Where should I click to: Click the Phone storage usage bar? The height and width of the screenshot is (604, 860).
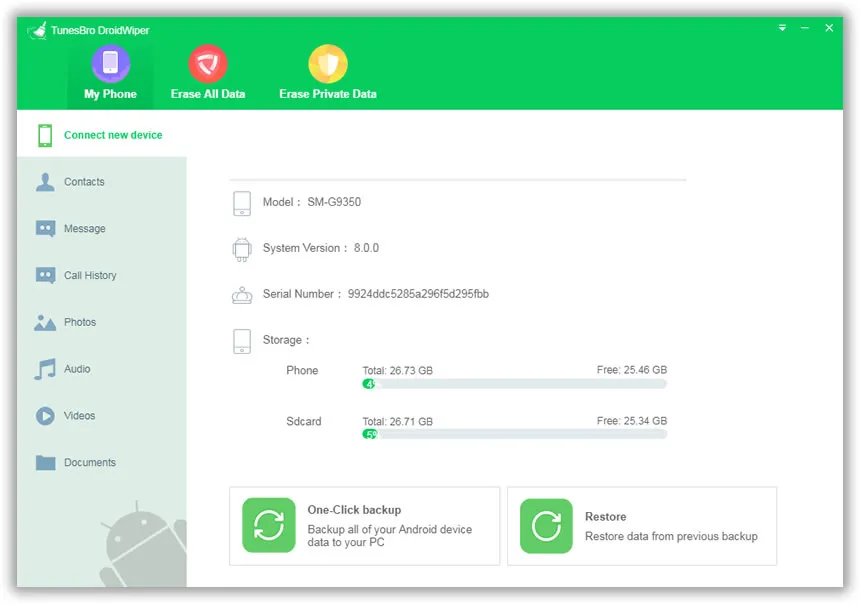[514, 384]
